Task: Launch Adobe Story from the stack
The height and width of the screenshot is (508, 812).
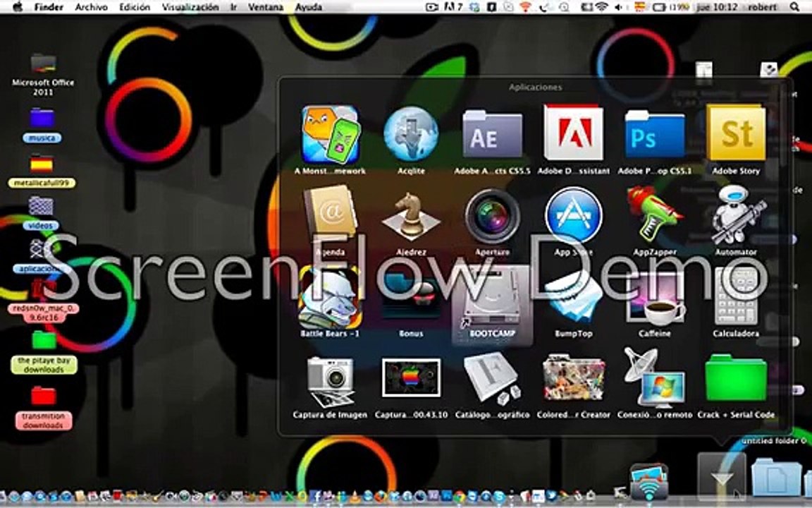Action: point(736,133)
